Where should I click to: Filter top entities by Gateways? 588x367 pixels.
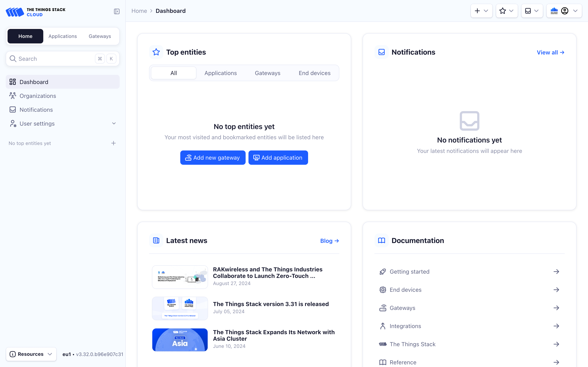click(x=267, y=73)
